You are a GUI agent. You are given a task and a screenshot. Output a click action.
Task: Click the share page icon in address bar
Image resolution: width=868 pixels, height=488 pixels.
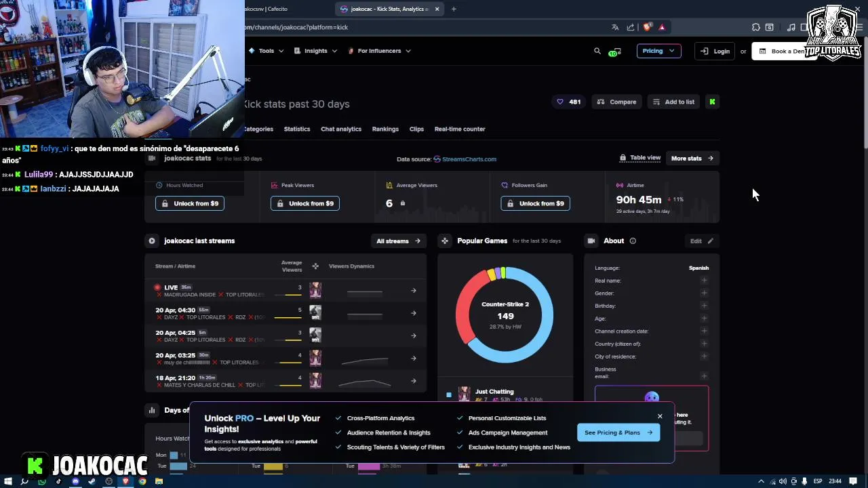pos(631,27)
